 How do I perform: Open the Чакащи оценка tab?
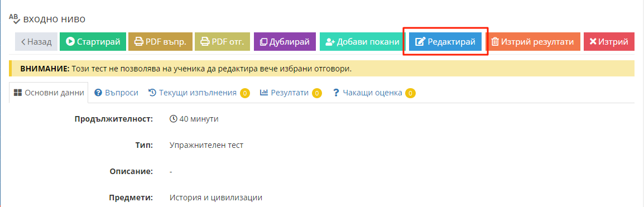tap(374, 93)
